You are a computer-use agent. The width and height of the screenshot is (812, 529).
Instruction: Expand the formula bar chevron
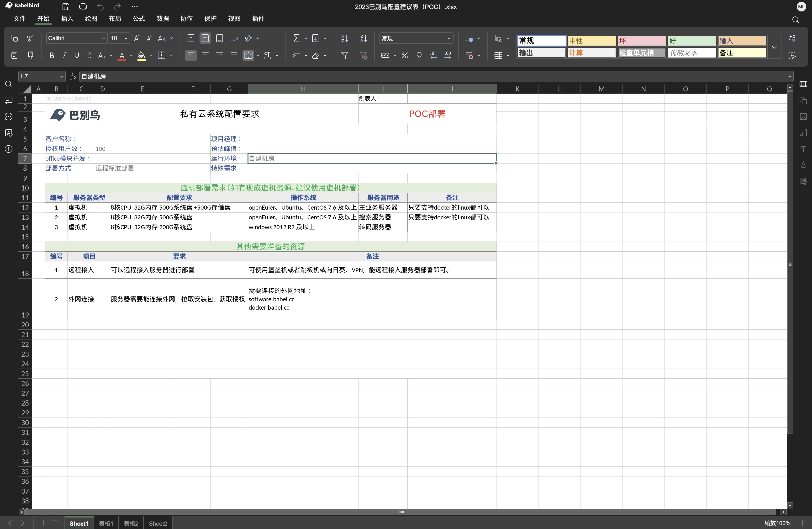790,76
